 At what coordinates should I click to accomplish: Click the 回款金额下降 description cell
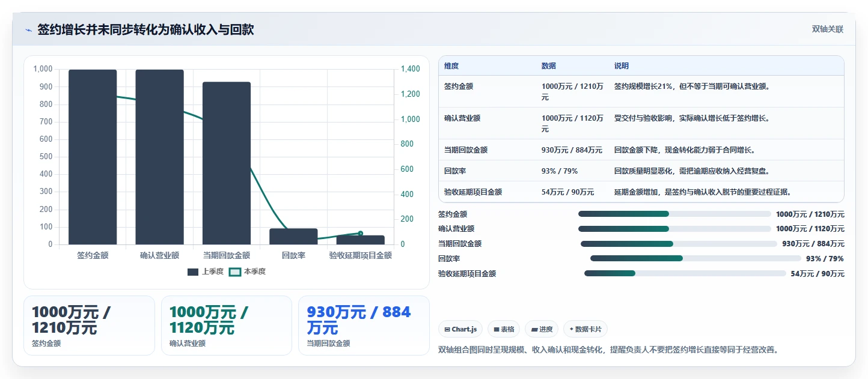tap(685, 150)
